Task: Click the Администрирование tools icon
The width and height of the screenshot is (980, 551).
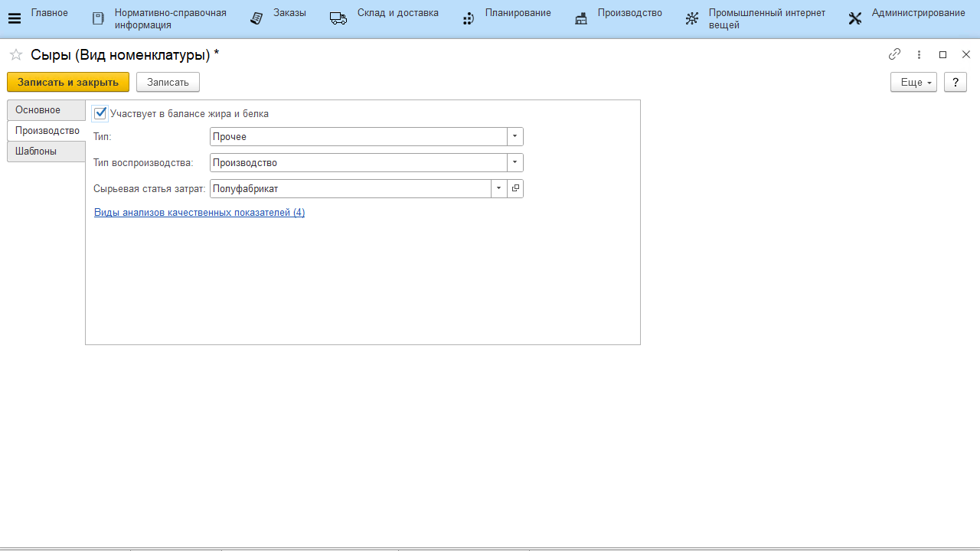Action: click(855, 18)
